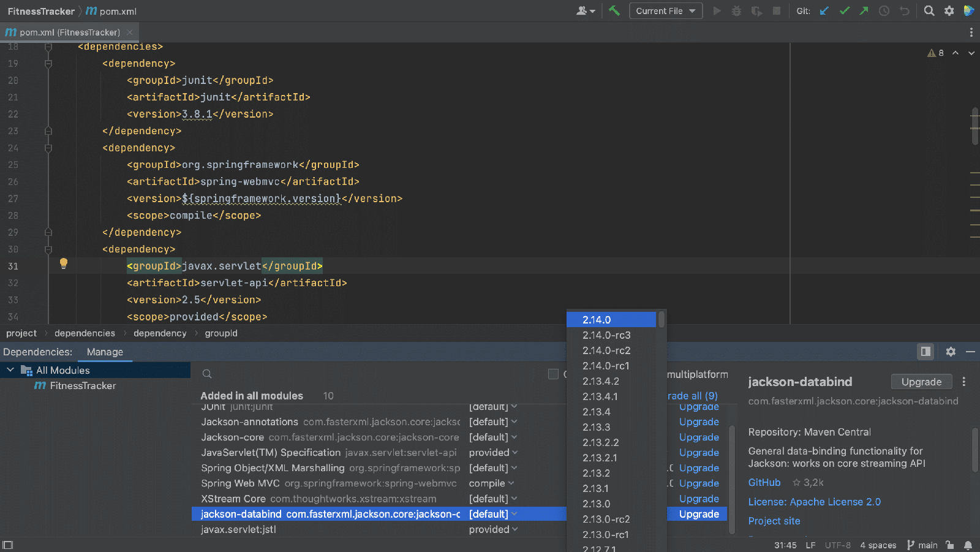The width and height of the screenshot is (980, 552).
Task: Show Git history with the clock icon
Action: (884, 11)
